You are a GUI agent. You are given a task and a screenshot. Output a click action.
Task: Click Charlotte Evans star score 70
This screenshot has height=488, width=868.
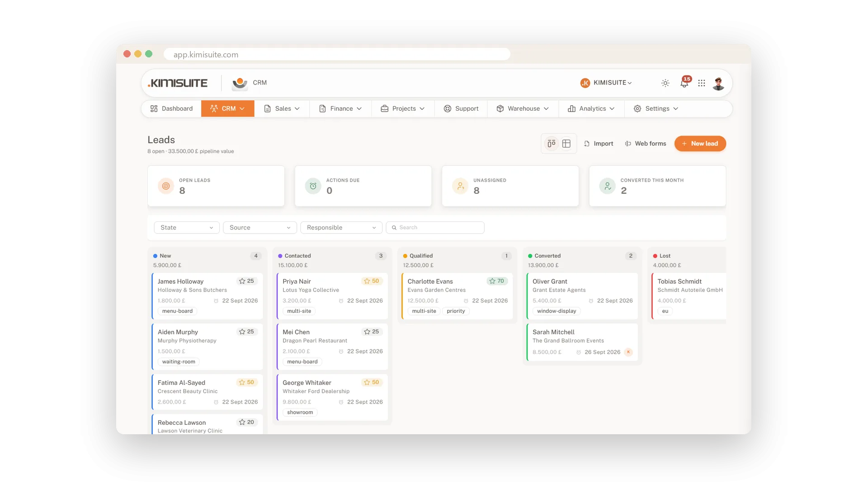[497, 281]
